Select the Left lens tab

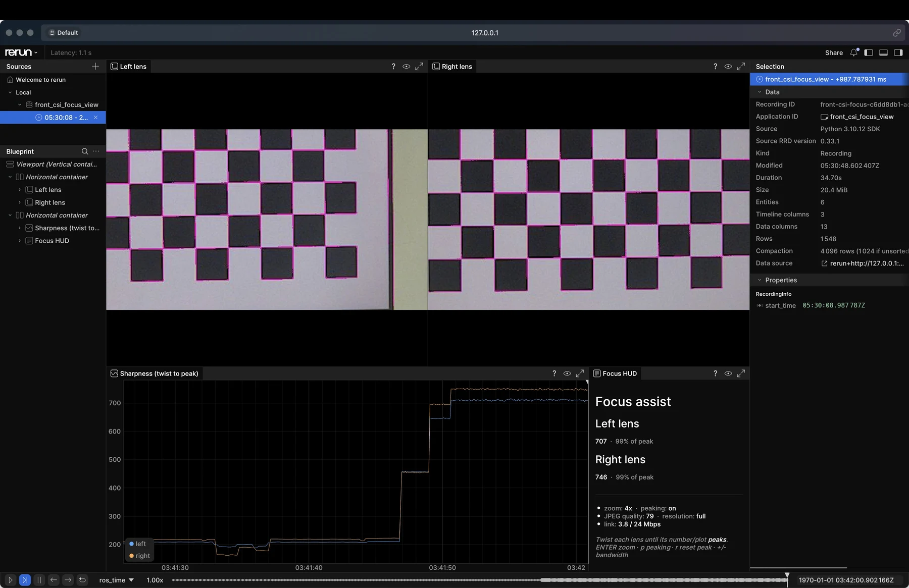point(129,66)
